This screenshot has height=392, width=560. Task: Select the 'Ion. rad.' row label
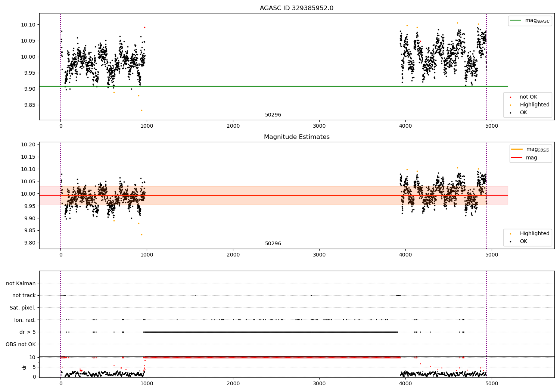(x=25, y=320)
